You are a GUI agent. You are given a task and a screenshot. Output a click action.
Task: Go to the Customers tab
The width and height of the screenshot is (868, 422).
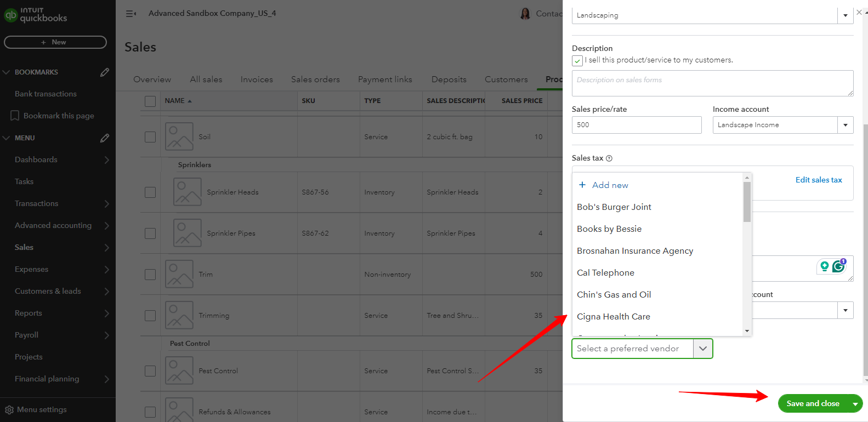click(x=506, y=79)
